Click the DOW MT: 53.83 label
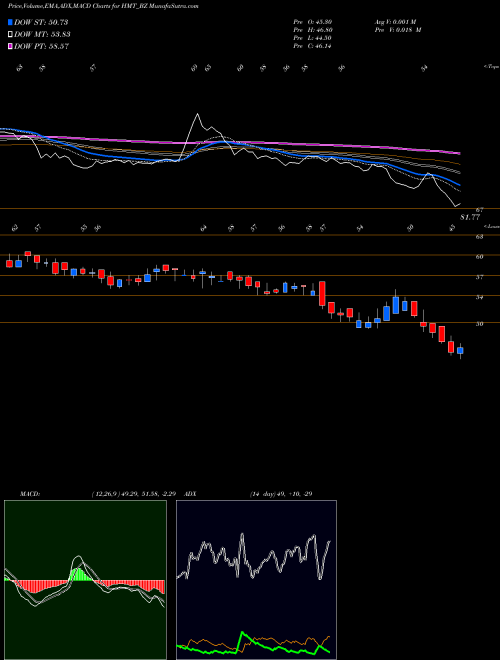The image size is (500, 660). tap(42, 34)
